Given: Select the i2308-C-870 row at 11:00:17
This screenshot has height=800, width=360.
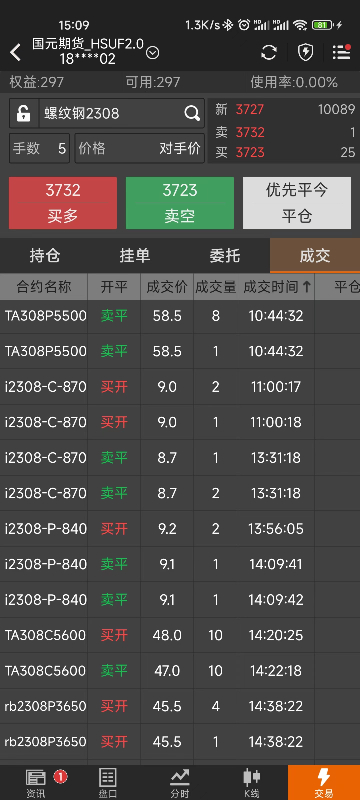Looking at the screenshot, I should point(180,387).
